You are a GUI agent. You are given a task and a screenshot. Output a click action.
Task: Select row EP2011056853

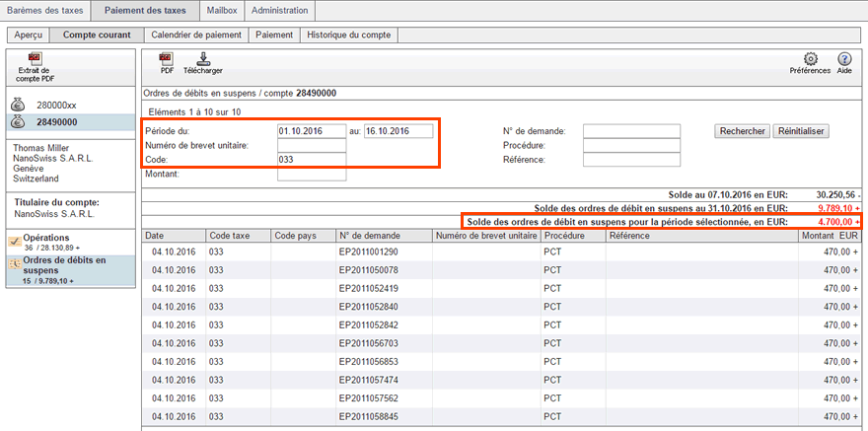pyautogui.click(x=502, y=361)
